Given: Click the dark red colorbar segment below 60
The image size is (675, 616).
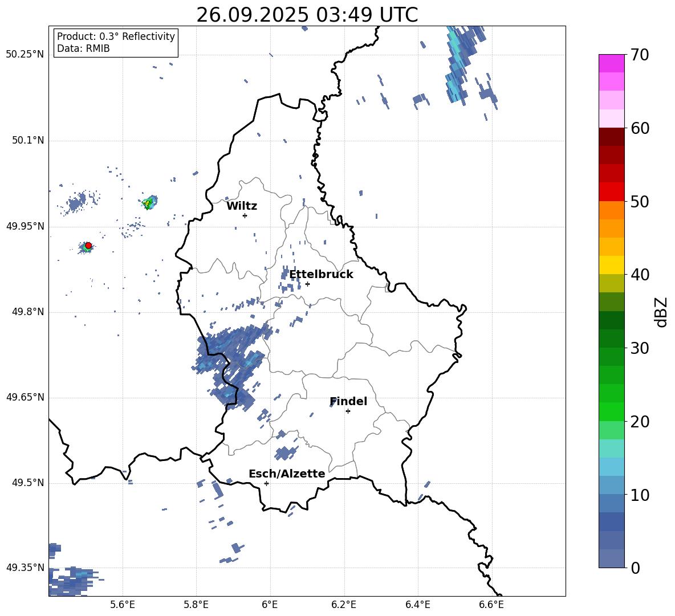Looking at the screenshot, I should tap(611, 137).
